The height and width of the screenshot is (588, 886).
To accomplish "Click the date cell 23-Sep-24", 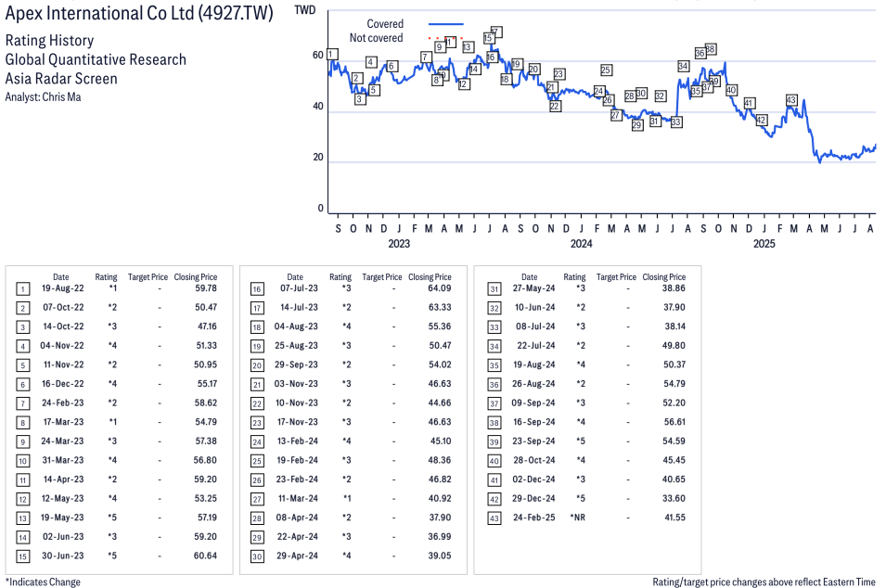I will [x=534, y=441].
